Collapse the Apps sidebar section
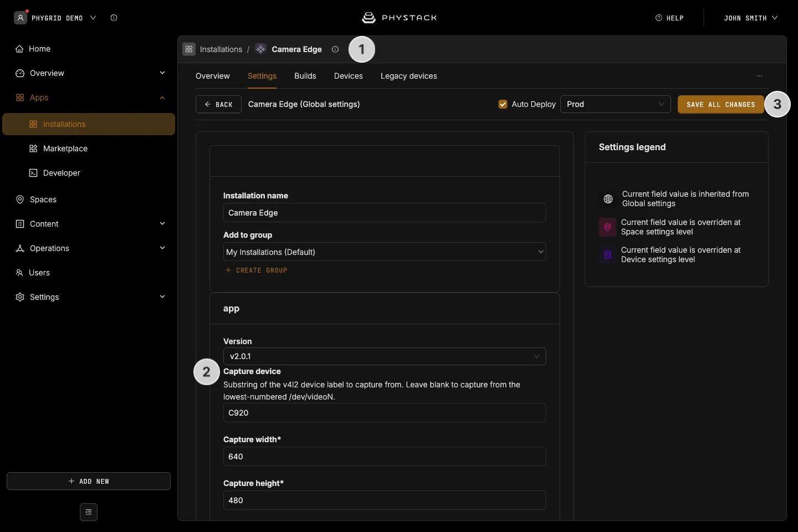 162,98
